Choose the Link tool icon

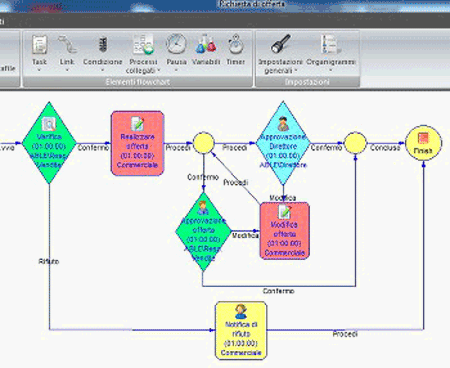tap(67, 45)
